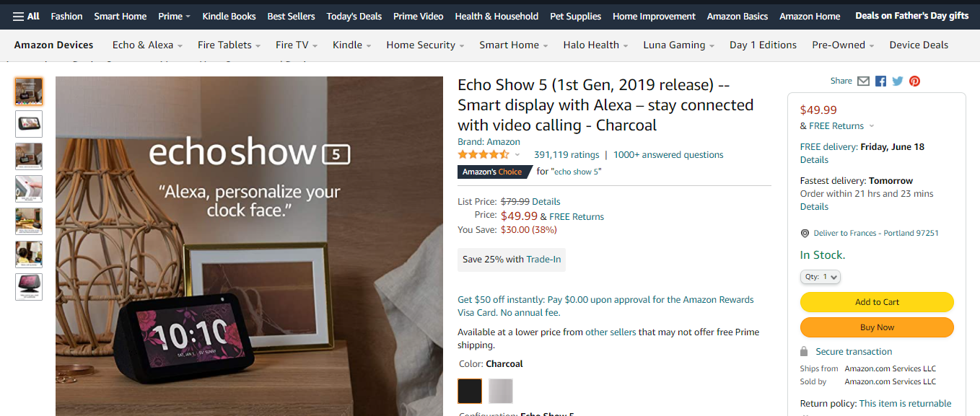Select the Charcoal color swatch

click(470, 391)
